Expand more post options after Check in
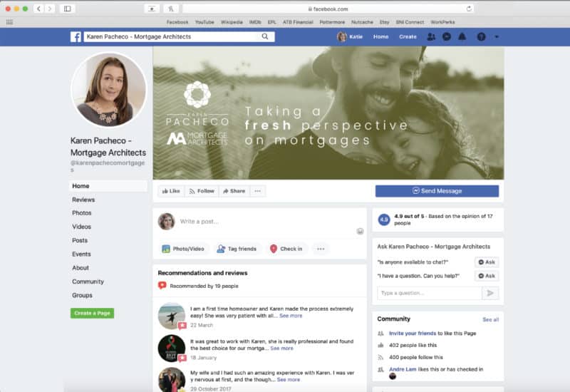This screenshot has height=392, width=570. click(321, 249)
